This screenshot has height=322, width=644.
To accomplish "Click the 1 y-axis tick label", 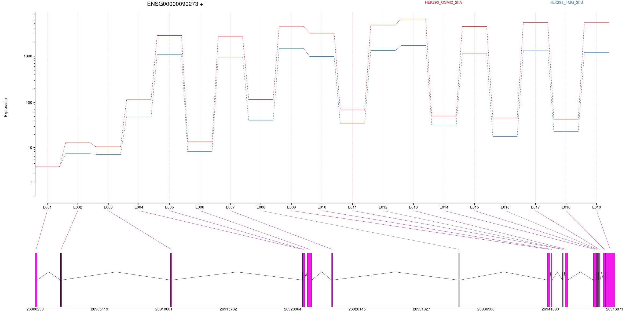I will pos(31,182).
